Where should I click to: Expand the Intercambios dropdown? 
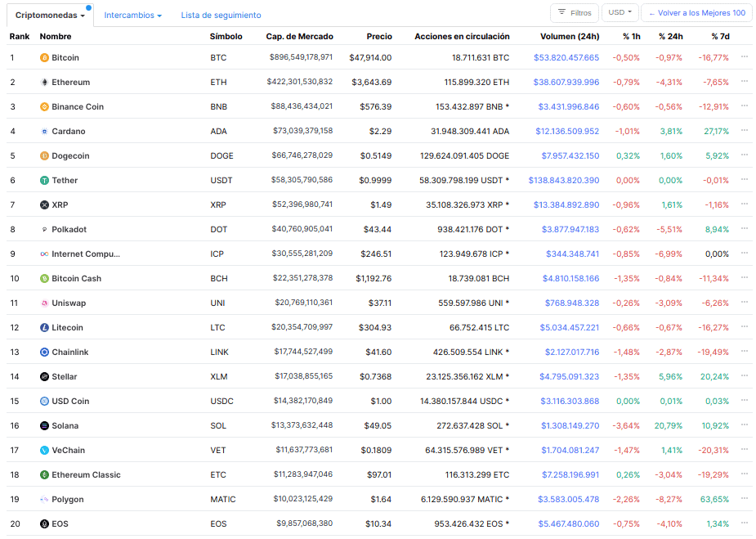(x=133, y=16)
